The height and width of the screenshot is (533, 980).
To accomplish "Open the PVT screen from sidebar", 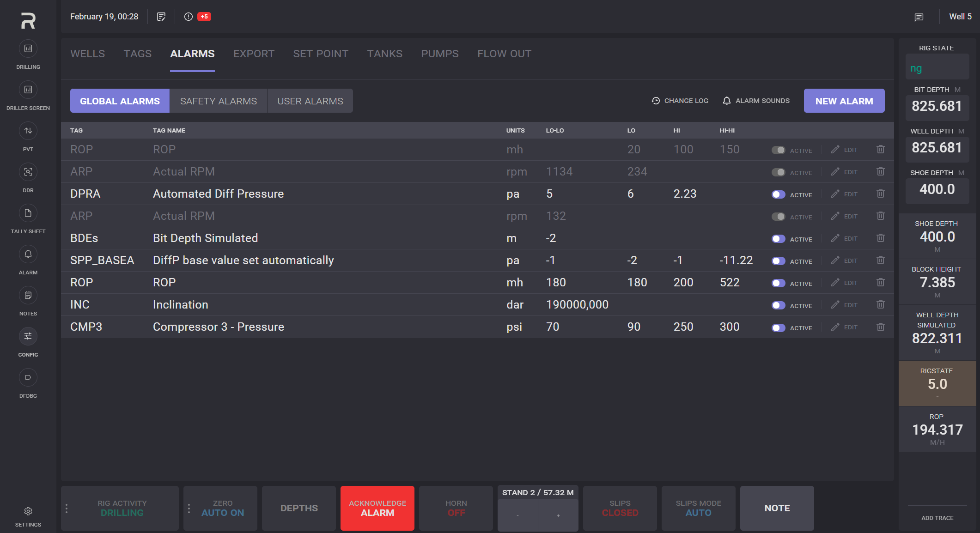I will click(x=28, y=131).
